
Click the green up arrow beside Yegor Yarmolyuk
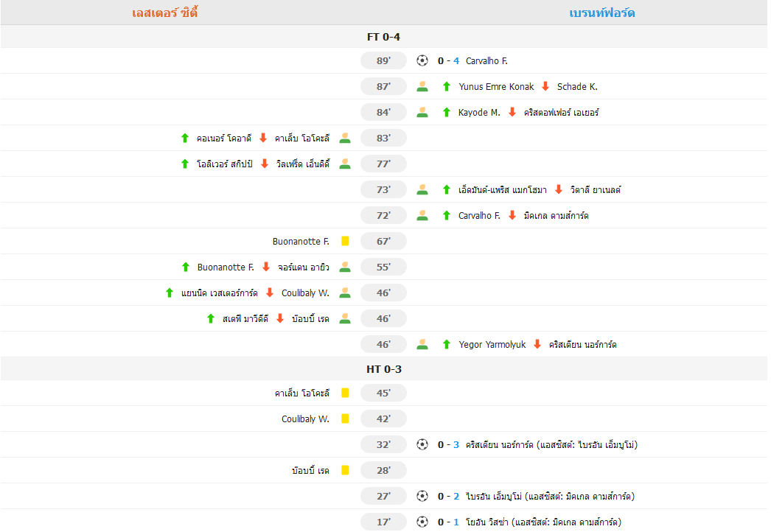(447, 344)
